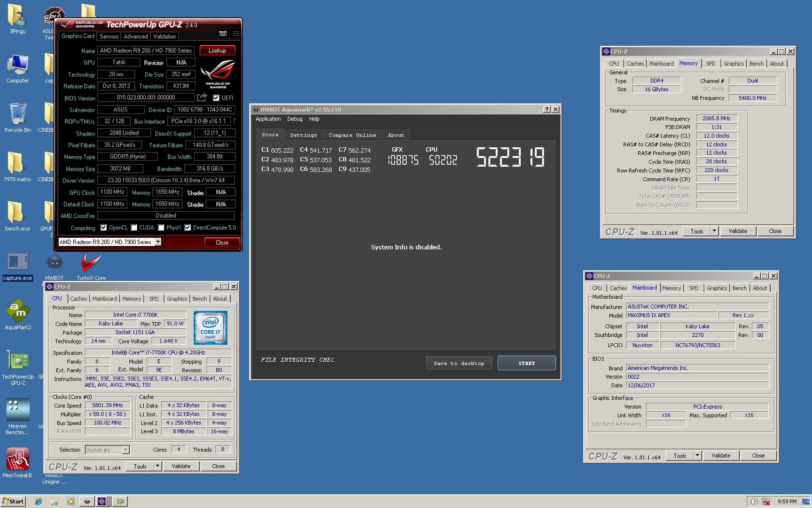Open Internet Explorer from the taskbar
The height and width of the screenshot is (508, 812).
click(x=39, y=501)
